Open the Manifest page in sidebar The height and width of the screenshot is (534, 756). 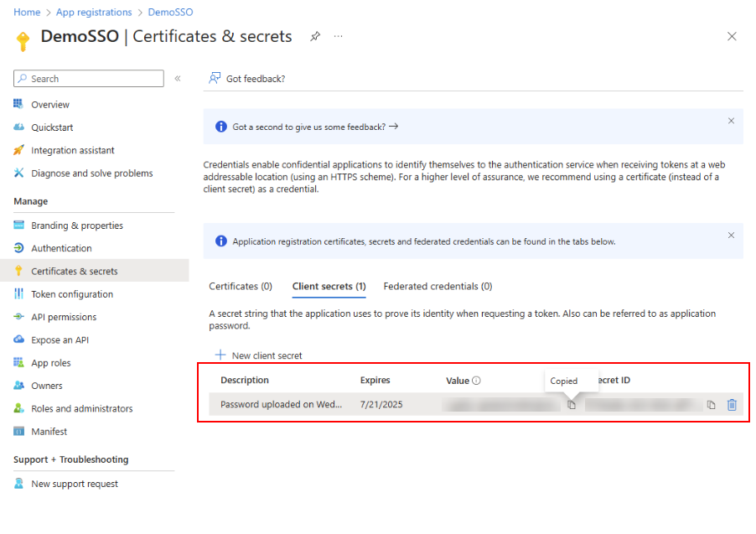[49, 432]
